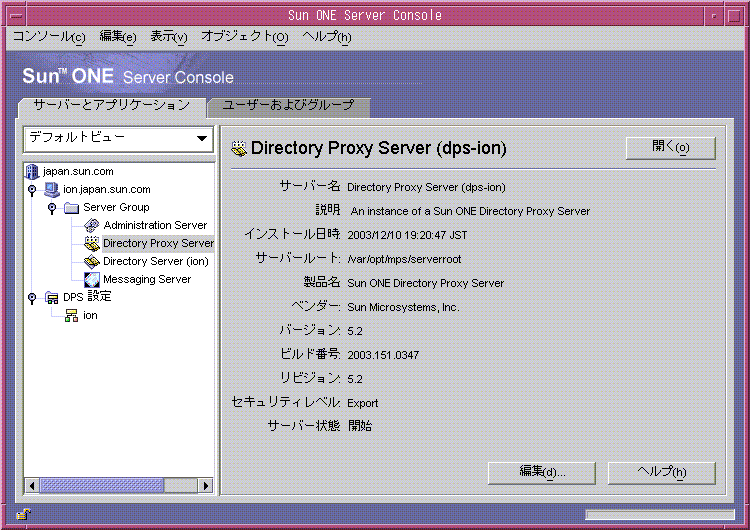750x530 pixels.
Task: Click vendor value Sun Microsystems, Inc.
Action: [403, 307]
